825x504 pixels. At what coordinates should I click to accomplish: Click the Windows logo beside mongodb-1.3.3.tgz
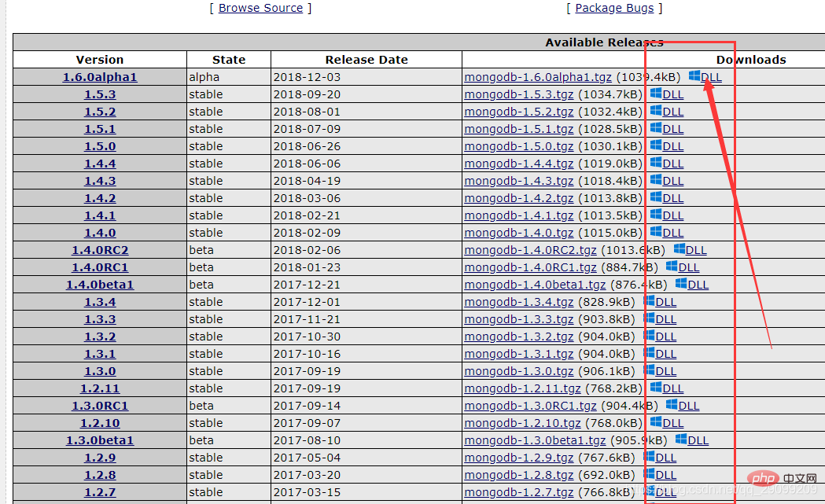click(650, 318)
